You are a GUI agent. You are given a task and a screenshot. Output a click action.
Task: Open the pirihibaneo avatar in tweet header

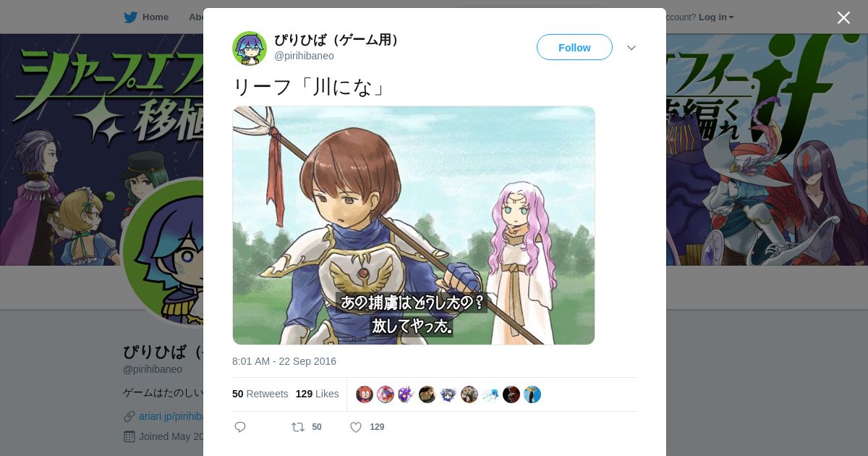(x=250, y=48)
